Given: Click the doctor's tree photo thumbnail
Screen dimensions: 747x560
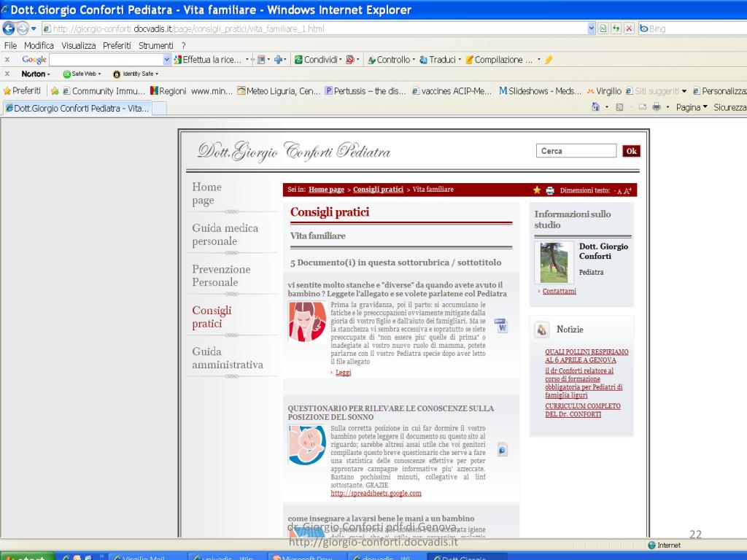Looking at the screenshot, I should [554, 262].
